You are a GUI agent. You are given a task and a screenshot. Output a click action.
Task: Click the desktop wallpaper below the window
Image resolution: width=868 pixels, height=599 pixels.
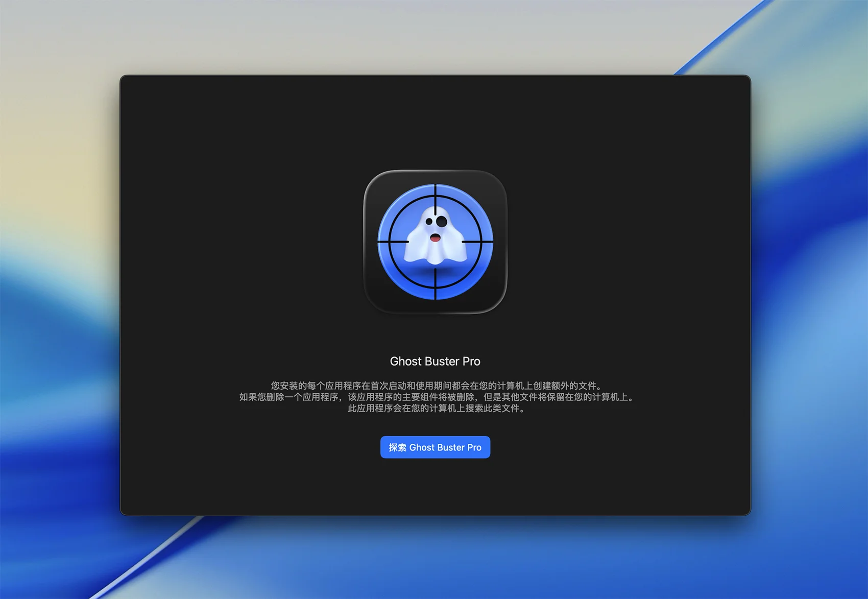click(x=435, y=557)
